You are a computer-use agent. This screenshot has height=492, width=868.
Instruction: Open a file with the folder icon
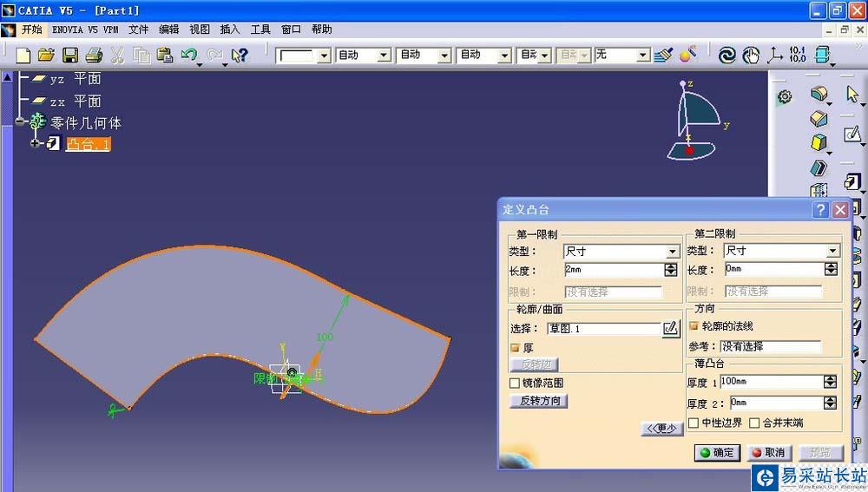coord(47,55)
